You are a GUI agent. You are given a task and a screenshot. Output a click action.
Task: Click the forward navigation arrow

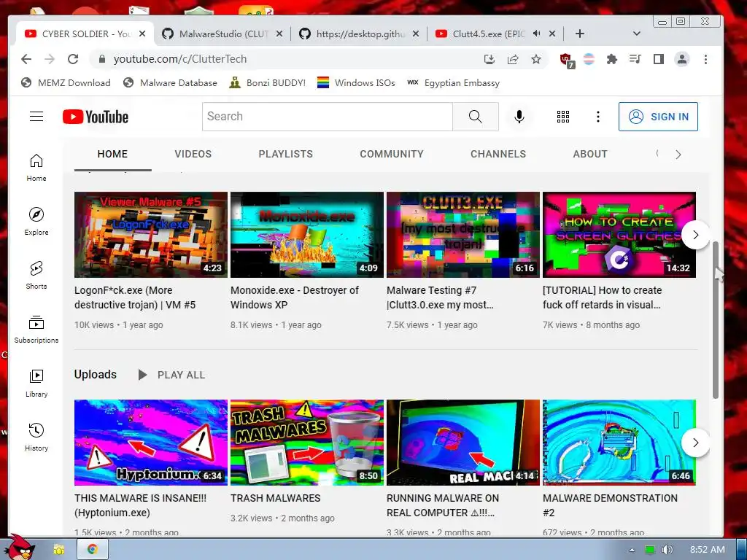(x=50, y=59)
